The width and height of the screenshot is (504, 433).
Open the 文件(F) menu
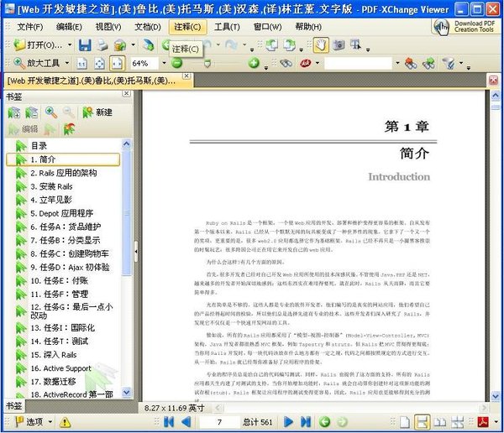[x=30, y=27]
